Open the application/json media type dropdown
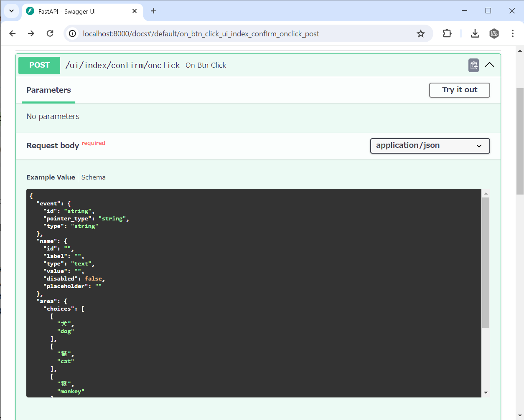The height and width of the screenshot is (420, 524). tap(430, 146)
